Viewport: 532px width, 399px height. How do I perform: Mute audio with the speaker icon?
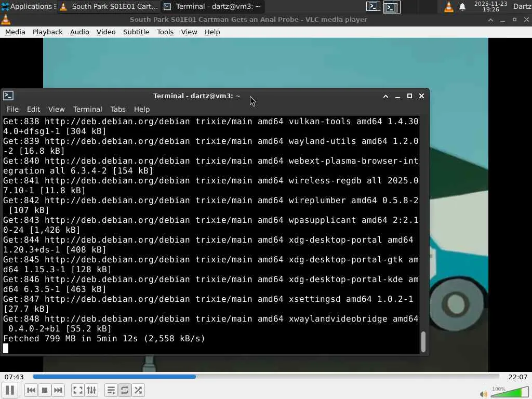tap(484, 394)
